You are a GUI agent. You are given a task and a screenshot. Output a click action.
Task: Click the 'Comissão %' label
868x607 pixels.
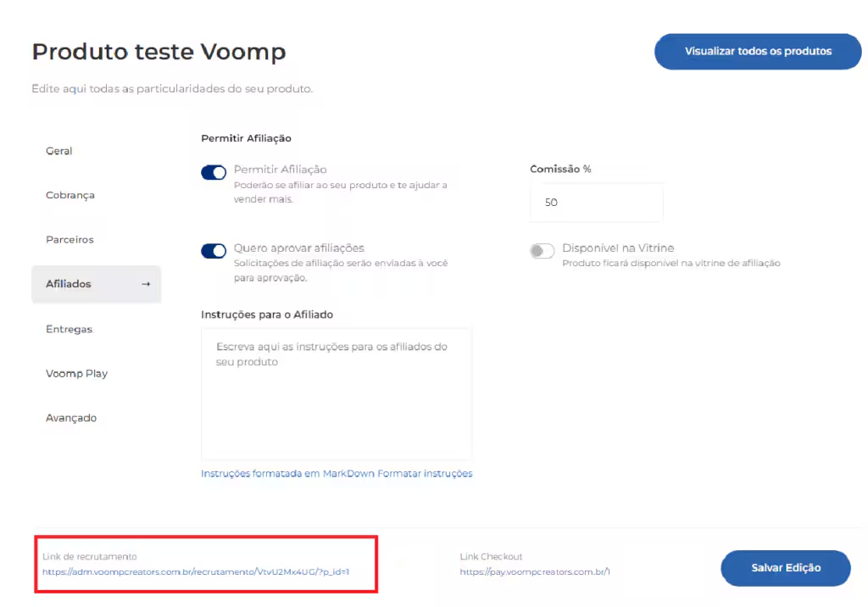(x=560, y=169)
